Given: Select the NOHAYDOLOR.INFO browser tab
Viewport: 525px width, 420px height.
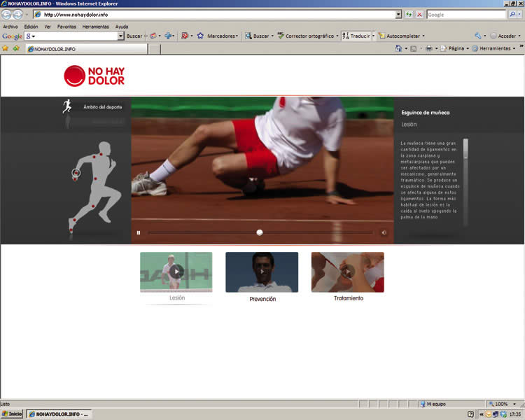Looking at the screenshot, I should click(x=87, y=49).
